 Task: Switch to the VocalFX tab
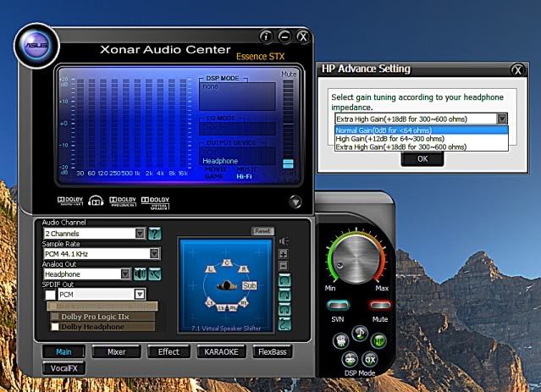[x=63, y=368]
